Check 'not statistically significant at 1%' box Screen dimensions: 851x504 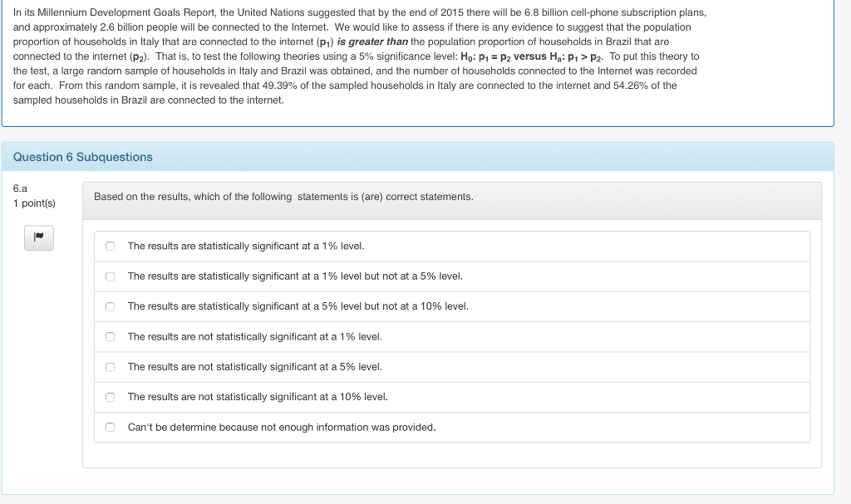point(110,336)
